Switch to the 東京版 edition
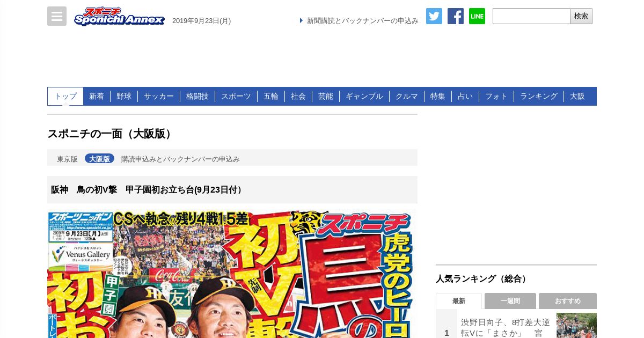This screenshot has width=644, height=338. pyautogui.click(x=68, y=159)
